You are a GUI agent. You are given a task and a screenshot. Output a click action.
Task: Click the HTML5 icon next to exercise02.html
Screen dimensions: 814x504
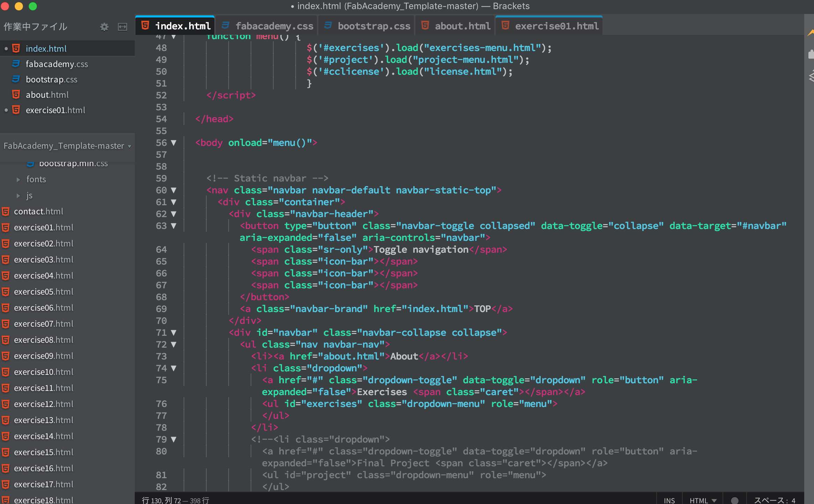(x=6, y=243)
